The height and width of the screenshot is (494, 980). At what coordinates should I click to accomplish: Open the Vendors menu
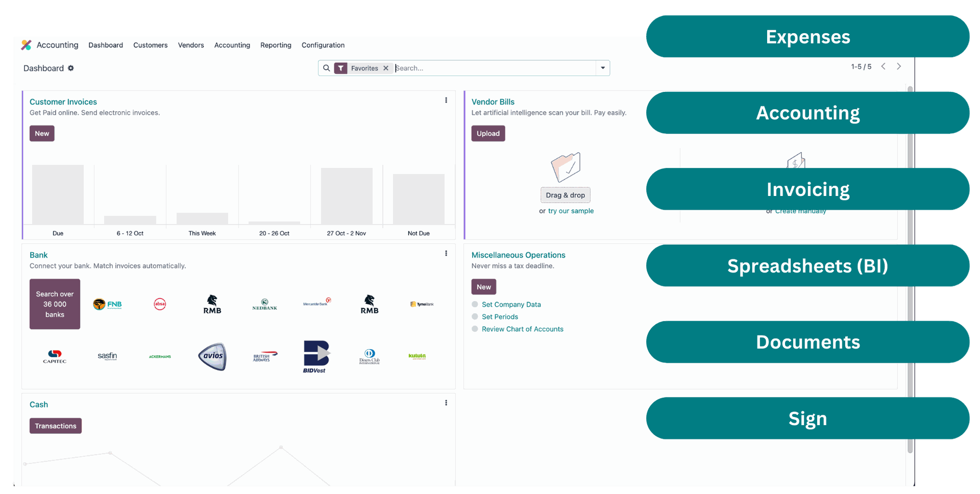coord(191,45)
